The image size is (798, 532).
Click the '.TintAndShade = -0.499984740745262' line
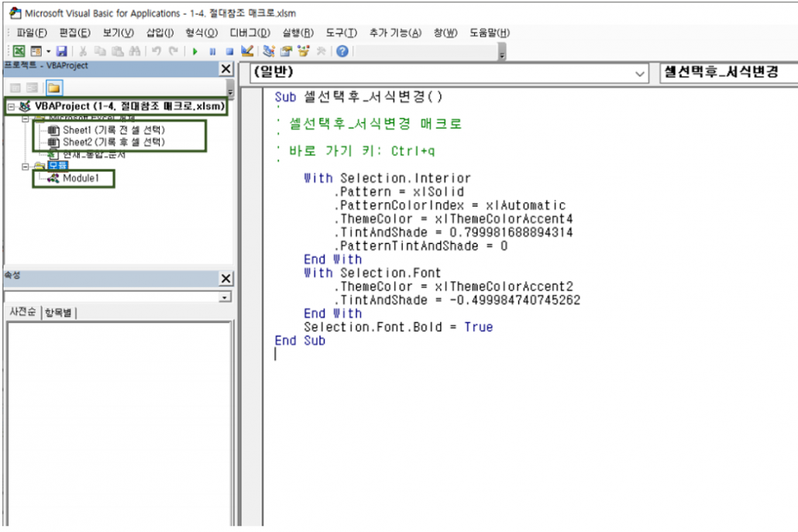click(456, 300)
